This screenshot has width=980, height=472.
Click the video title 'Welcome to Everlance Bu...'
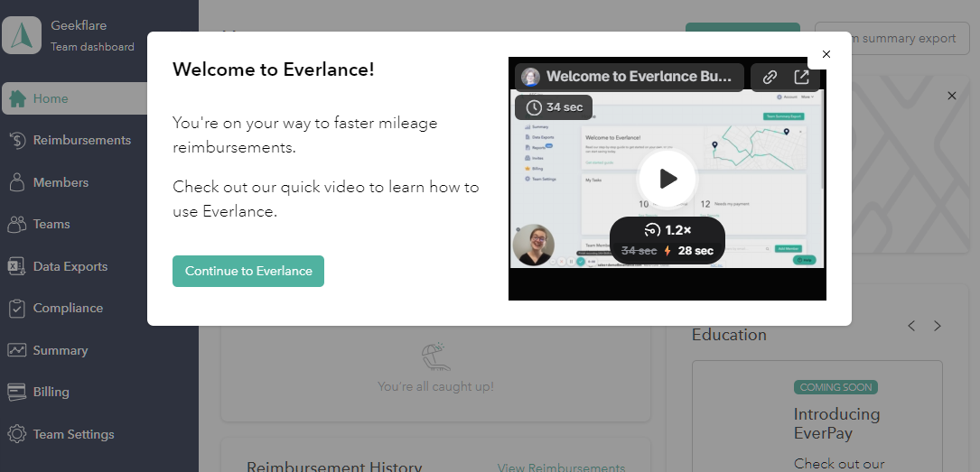[639, 77]
